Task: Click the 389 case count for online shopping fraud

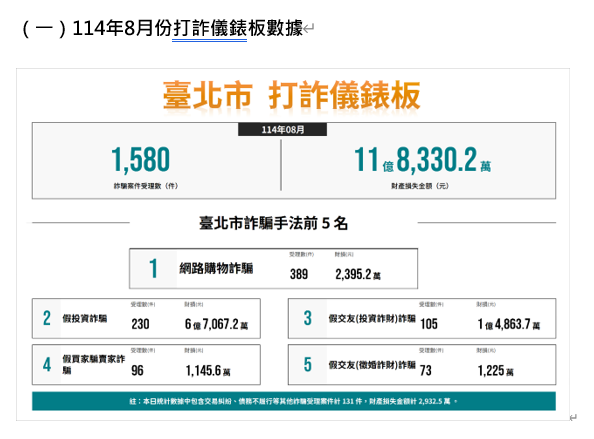Action: pos(299,274)
